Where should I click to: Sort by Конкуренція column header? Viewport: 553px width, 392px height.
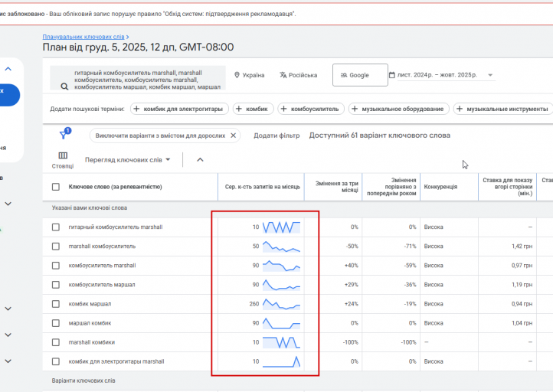(x=440, y=187)
